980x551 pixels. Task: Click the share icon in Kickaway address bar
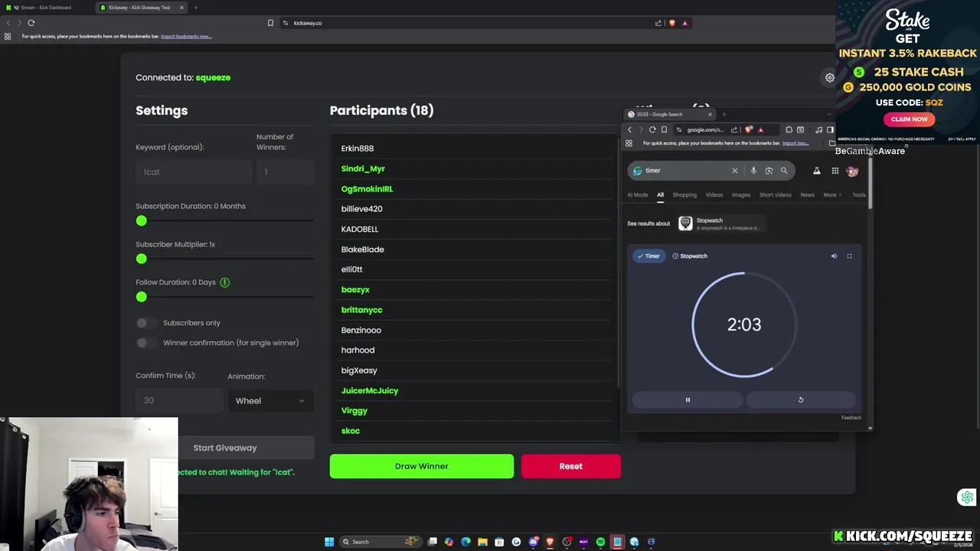[x=658, y=23]
